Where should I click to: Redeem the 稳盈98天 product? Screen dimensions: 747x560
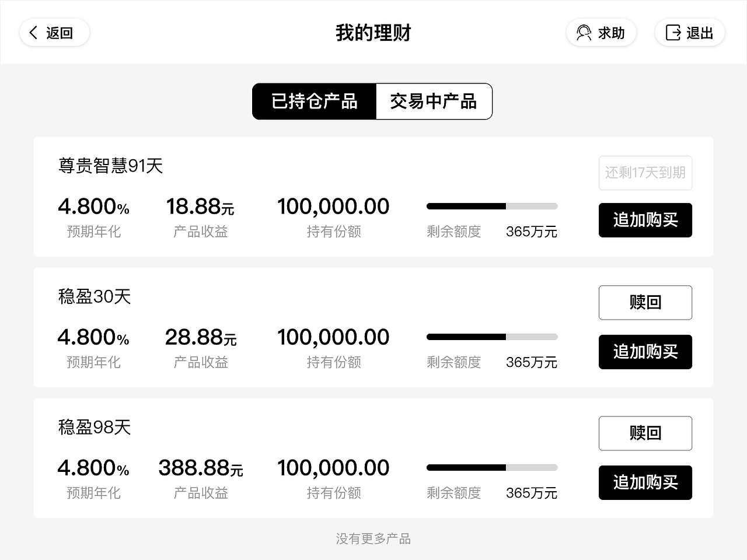click(x=645, y=433)
